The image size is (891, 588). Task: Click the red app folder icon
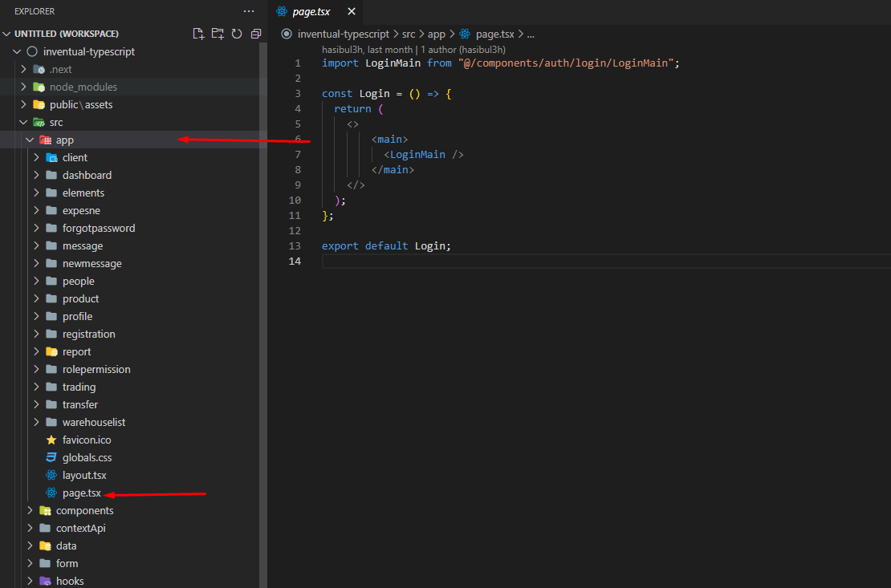point(46,140)
